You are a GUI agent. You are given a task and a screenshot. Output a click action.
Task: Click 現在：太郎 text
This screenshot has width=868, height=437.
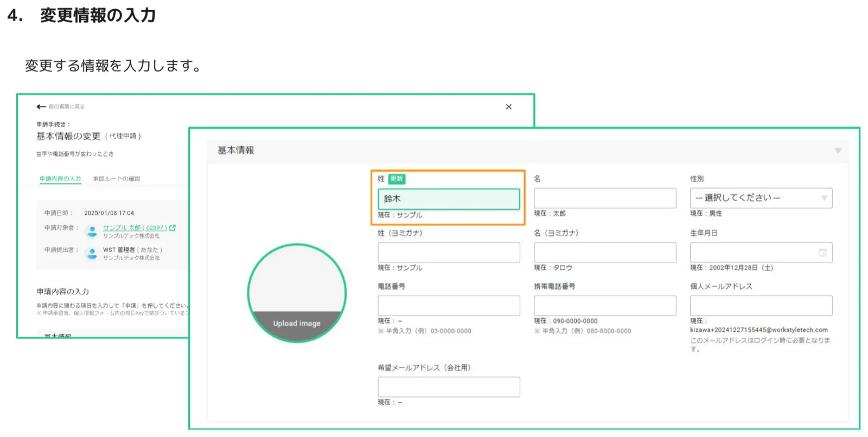pyautogui.click(x=550, y=214)
